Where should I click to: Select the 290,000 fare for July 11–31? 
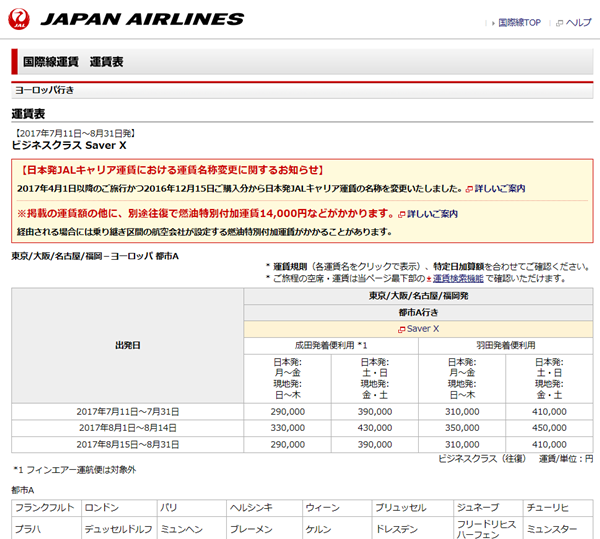click(287, 412)
